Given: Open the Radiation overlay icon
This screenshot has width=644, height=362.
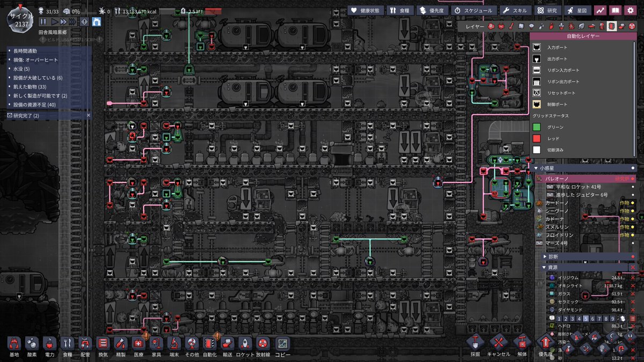Looking at the screenshot, I should tap(631, 26).
